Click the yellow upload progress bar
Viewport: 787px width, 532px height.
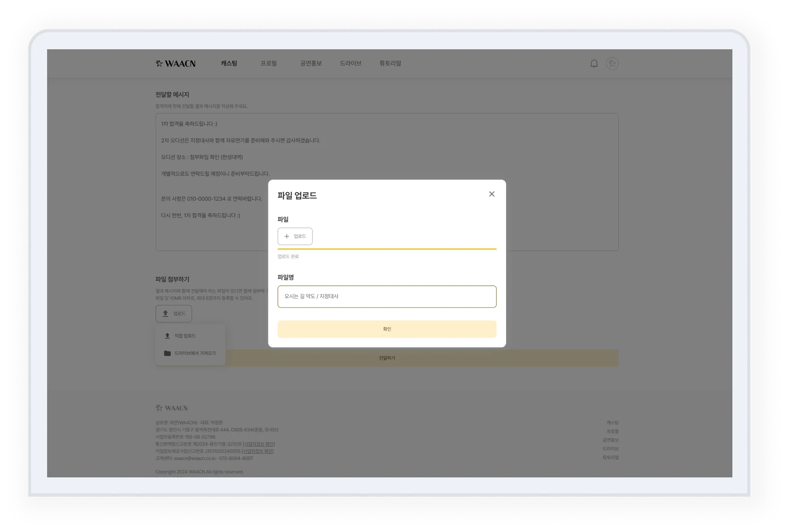[387, 249]
